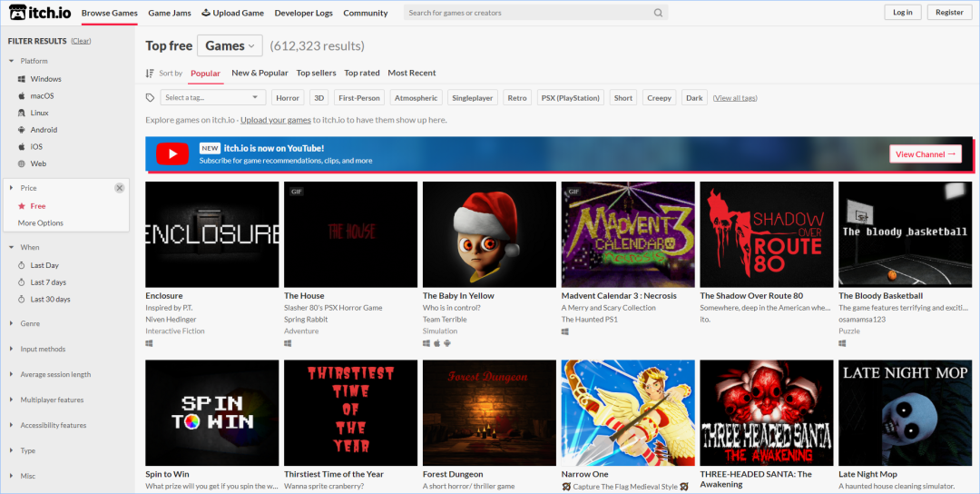Image resolution: width=980 pixels, height=494 pixels.
Task: Open the Community nav item
Action: (366, 13)
